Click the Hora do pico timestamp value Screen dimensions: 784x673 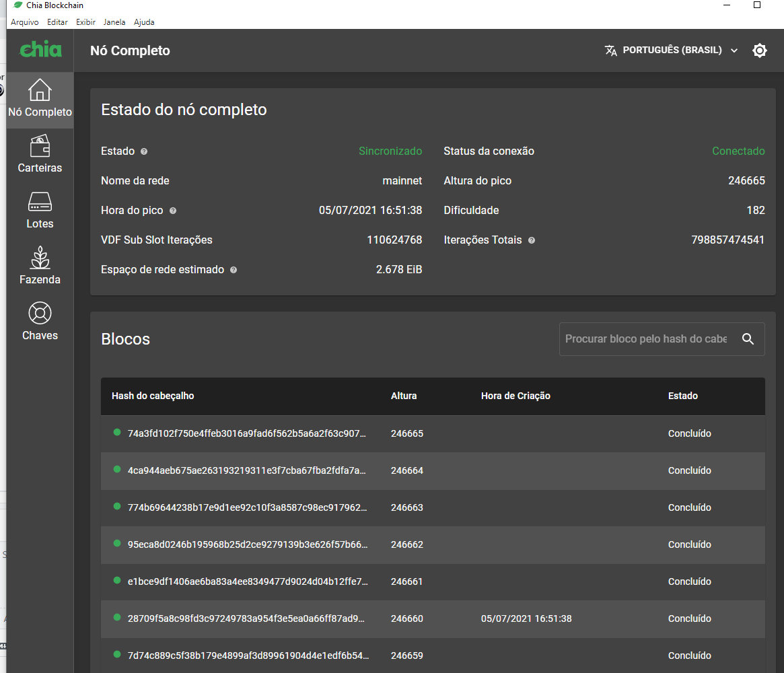370,210
